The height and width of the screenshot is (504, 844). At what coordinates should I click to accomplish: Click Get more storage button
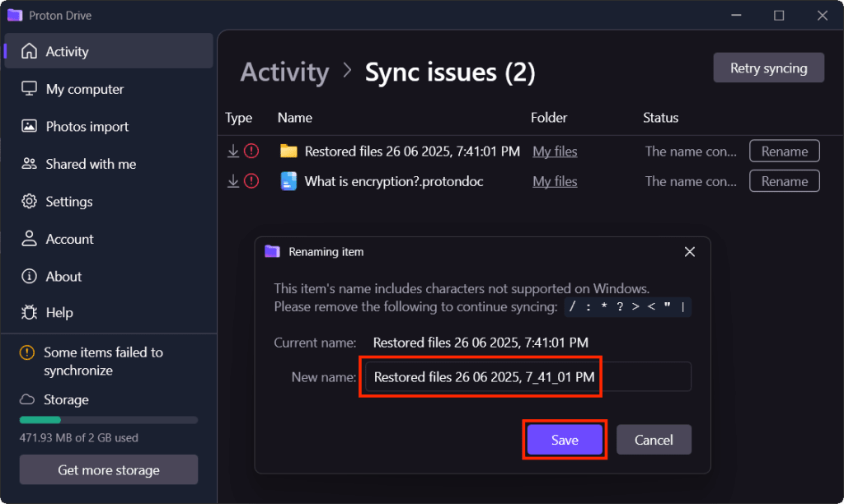click(x=109, y=469)
